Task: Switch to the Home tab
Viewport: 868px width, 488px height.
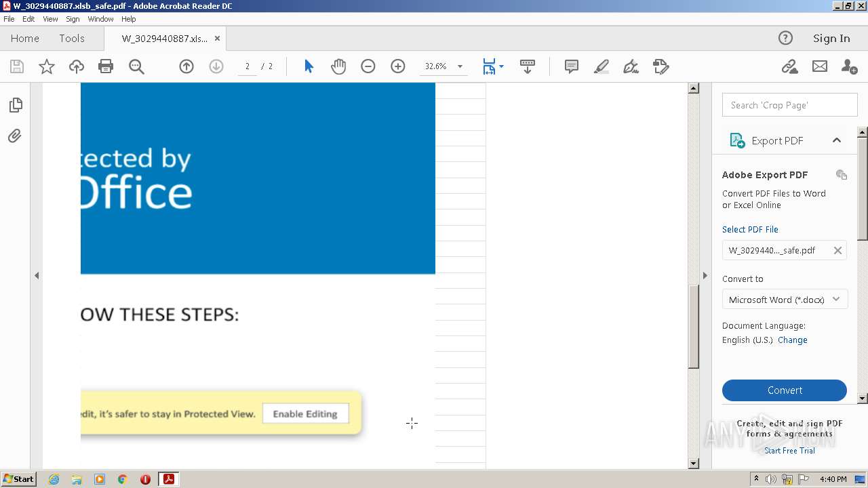Action: pyautogui.click(x=25, y=39)
